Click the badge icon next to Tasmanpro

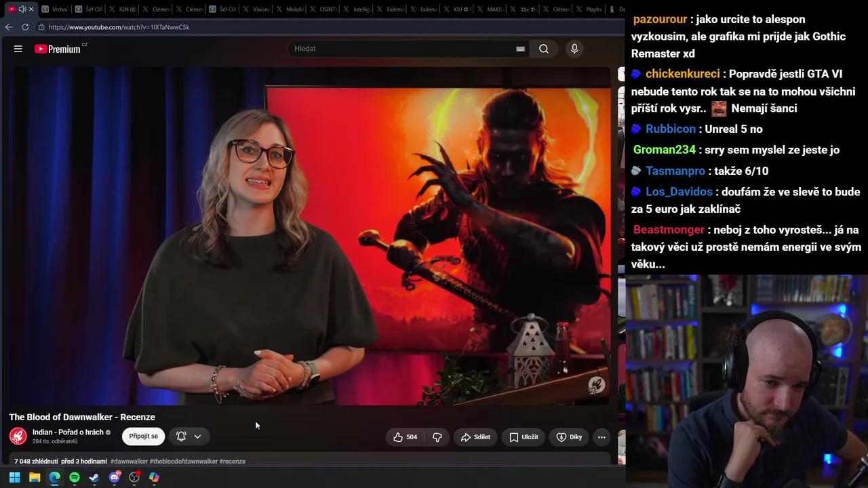636,171
